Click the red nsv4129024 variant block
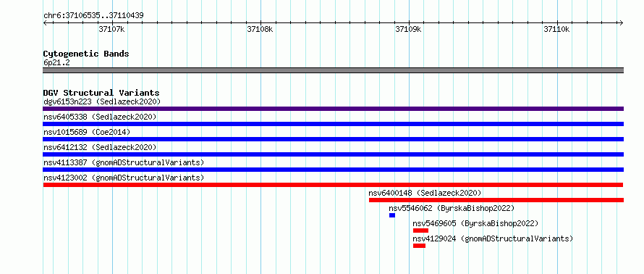644x274 pixels. (420, 246)
